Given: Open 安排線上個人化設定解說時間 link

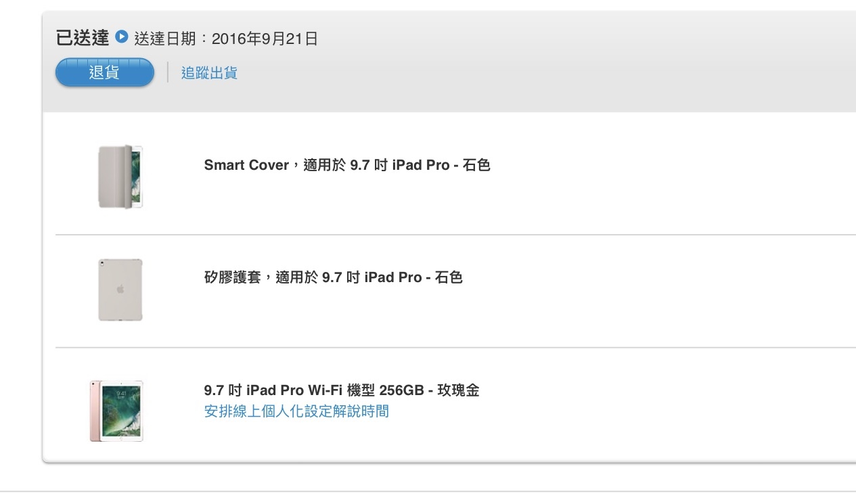Looking at the screenshot, I should click(x=296, y=411).
